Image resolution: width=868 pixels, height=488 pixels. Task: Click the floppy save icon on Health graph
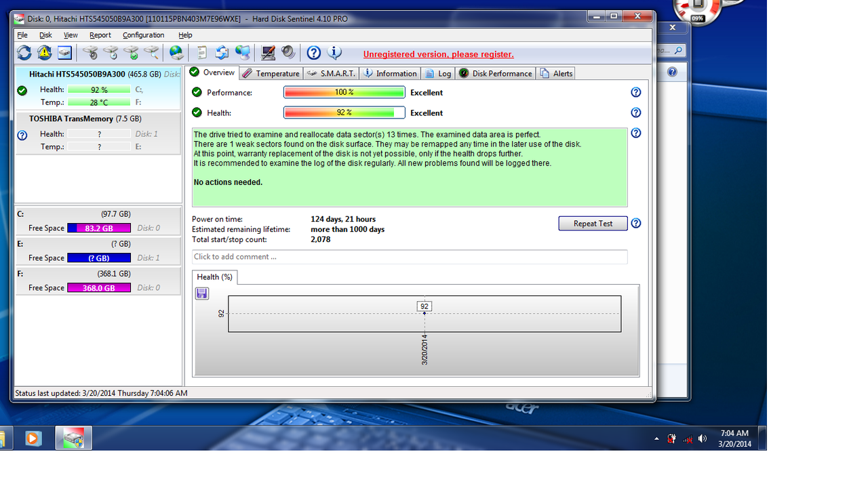click(x=201, y=293)
